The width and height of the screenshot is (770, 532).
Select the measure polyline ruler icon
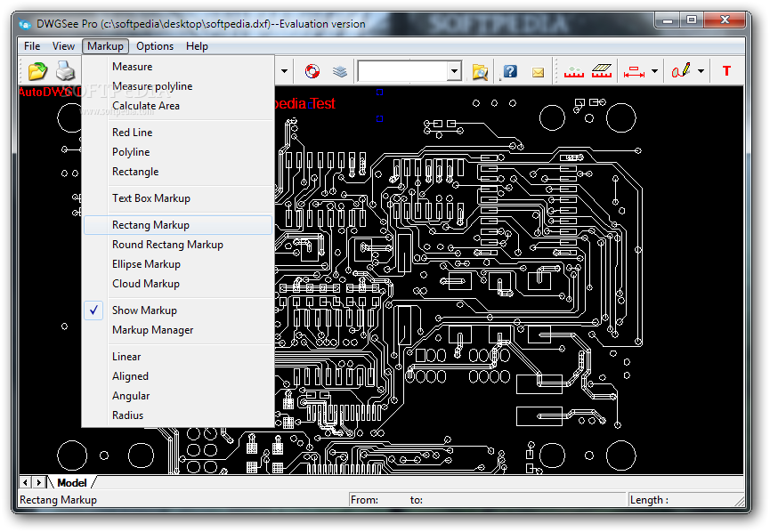[573, 72]
